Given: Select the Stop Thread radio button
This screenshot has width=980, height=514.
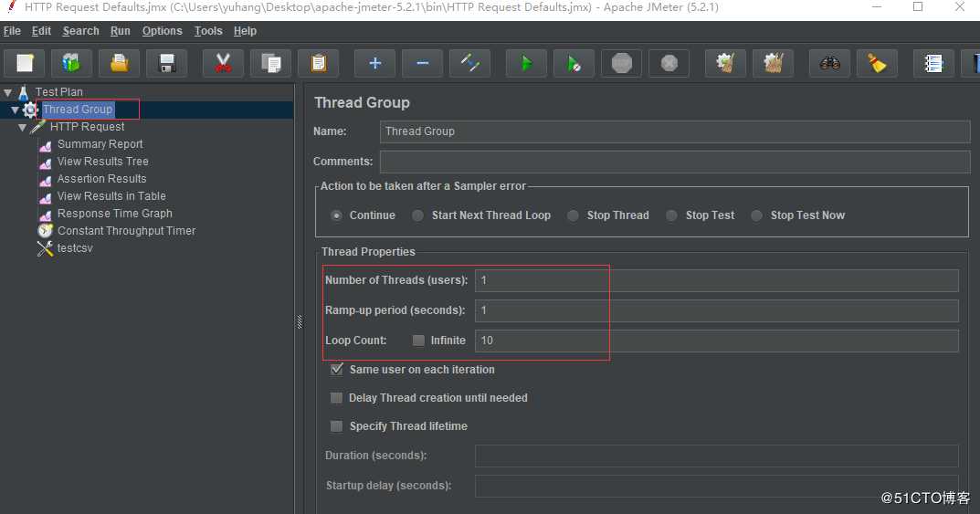Looking at the screenshot, I should coord(573,215).
